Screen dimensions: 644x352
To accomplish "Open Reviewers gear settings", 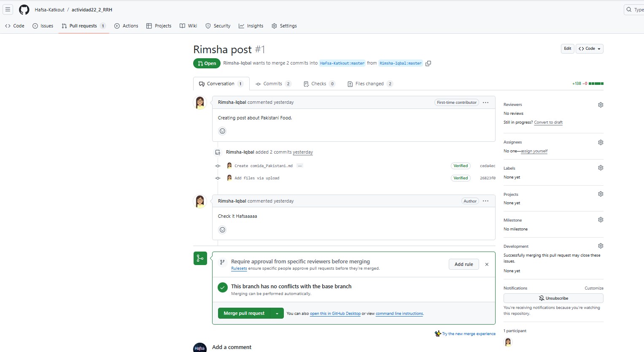I will pyautogui.click(x=601, y=105).
